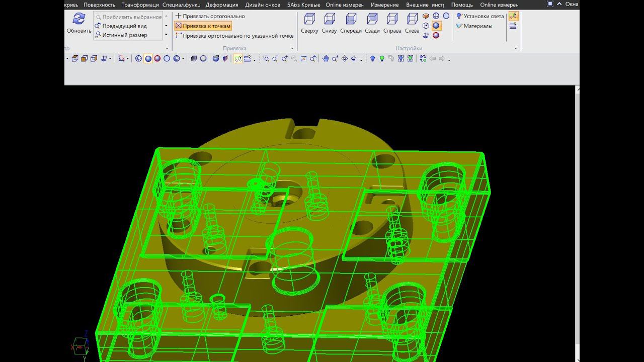This screenshot has width=644, height=362.
Task: Switch to the Снизу bottom view
Action: point(330,23)
